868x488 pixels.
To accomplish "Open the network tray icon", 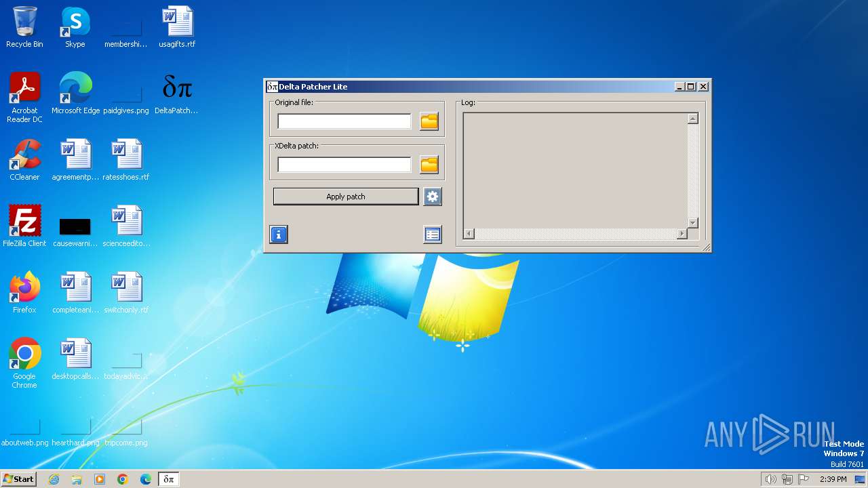I will coord(787,479).
